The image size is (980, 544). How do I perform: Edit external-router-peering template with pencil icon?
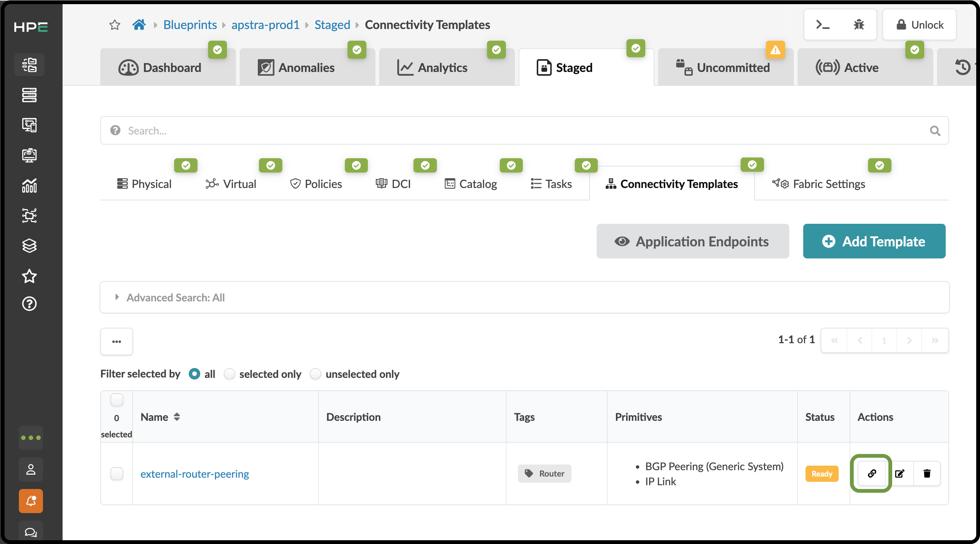point(899,473)
